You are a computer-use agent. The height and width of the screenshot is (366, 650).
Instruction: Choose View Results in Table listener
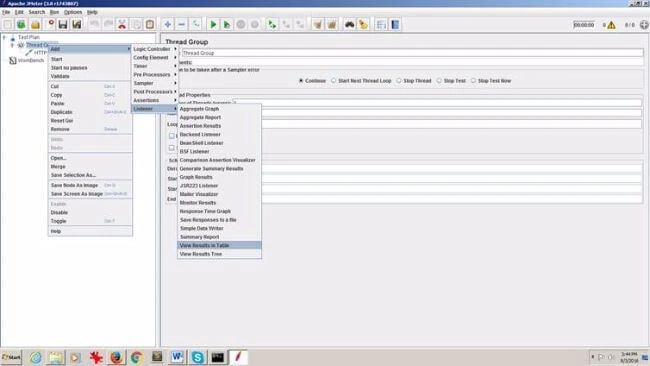point(219,245)
